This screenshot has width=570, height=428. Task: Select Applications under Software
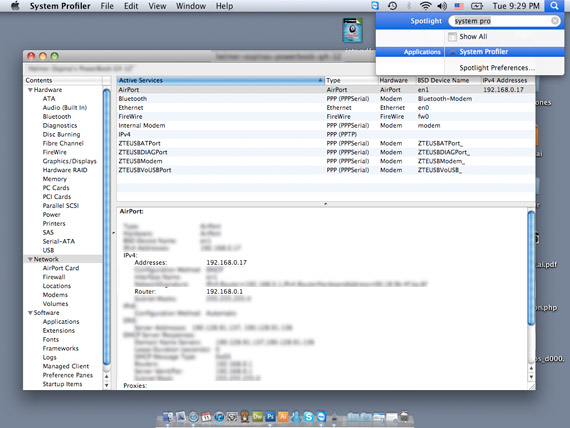click(x=61, y=321)
